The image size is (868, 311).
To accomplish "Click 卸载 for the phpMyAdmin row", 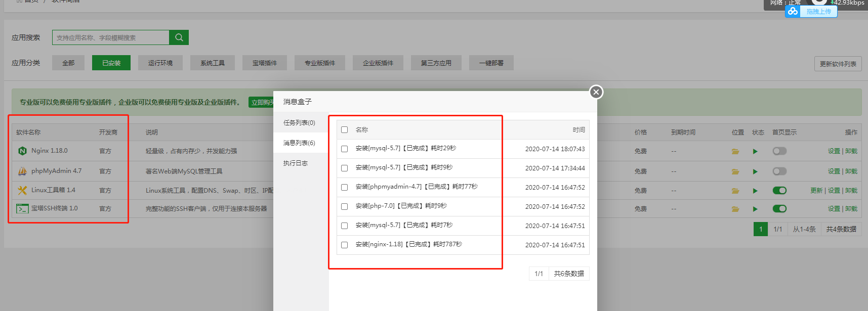I will [x=851, y=171].
